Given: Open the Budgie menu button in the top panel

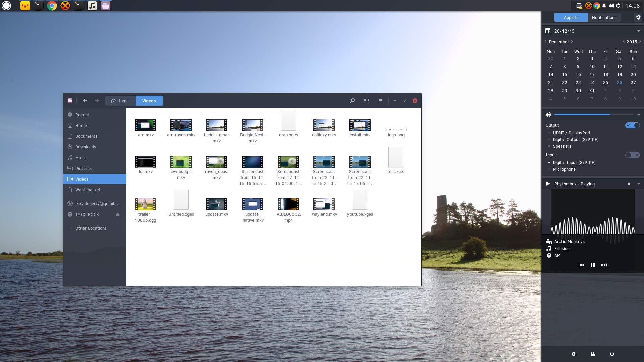Looking at the screenshot, I should (x=6, y=6).
